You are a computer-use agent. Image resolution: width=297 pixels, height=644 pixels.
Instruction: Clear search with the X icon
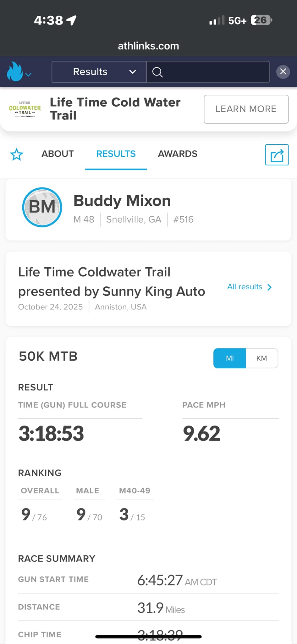click(283, 72)
